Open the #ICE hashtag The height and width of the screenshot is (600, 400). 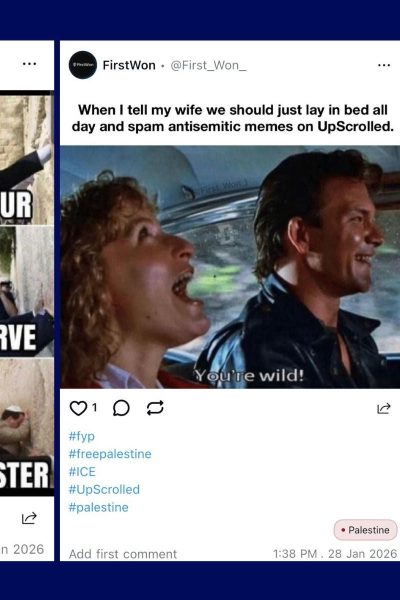coord(82,472)
